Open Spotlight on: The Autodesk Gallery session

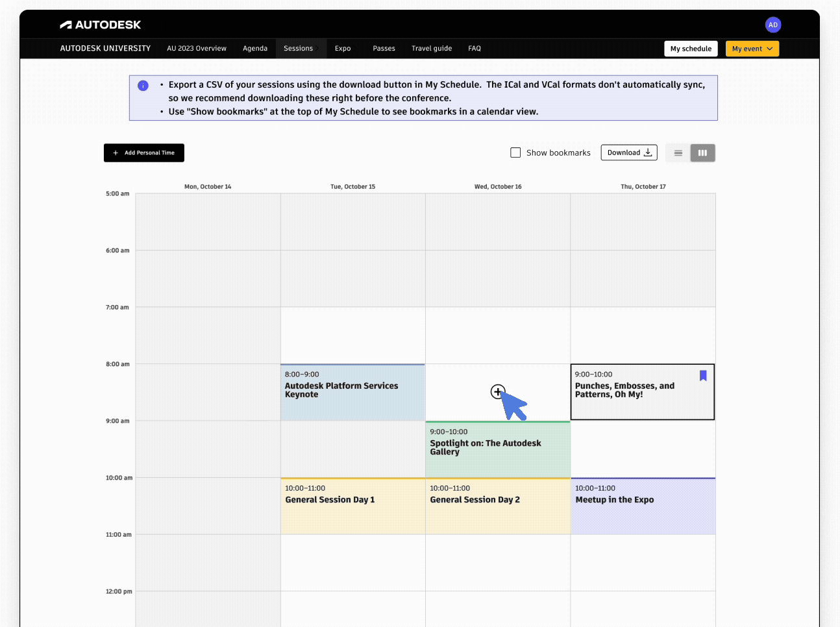point(498,449)
